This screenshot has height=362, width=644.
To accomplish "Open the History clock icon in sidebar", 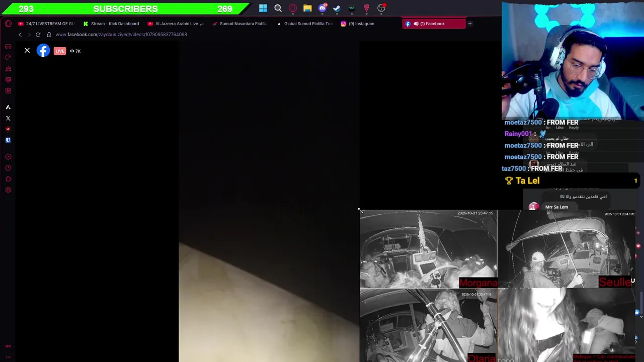I will (8, 168).
